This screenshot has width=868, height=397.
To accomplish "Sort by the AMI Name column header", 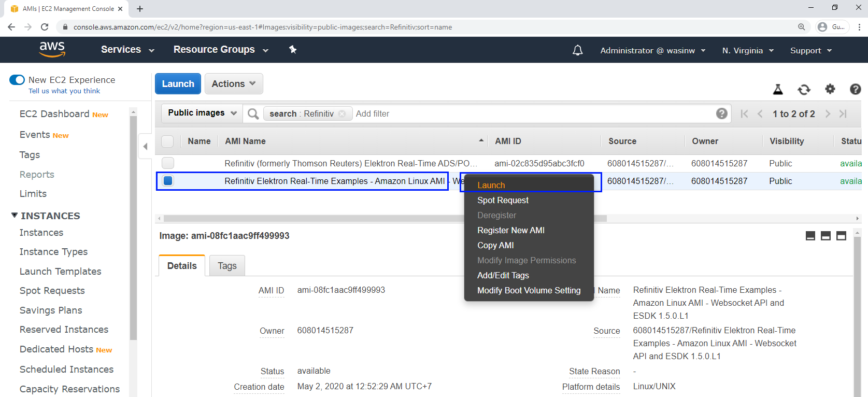I will coord(245,141).
